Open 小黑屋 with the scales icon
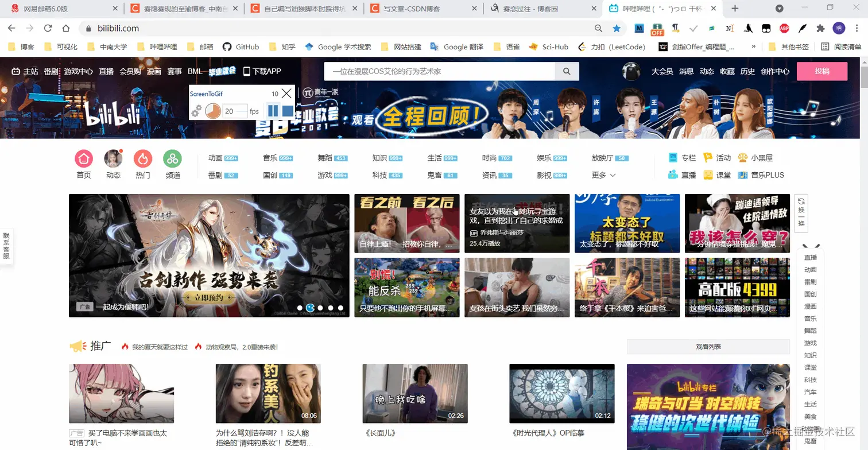The image size is (868, 450). pos(742,158)
